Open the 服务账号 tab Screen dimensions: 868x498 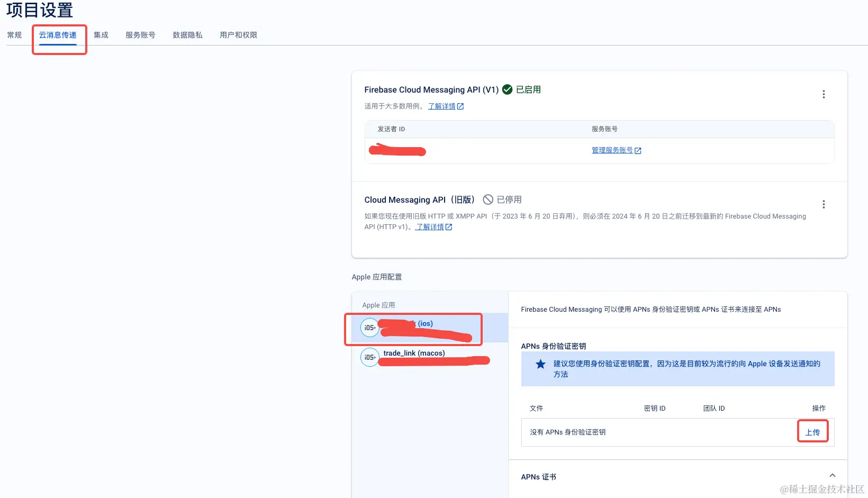coord(140,35)
